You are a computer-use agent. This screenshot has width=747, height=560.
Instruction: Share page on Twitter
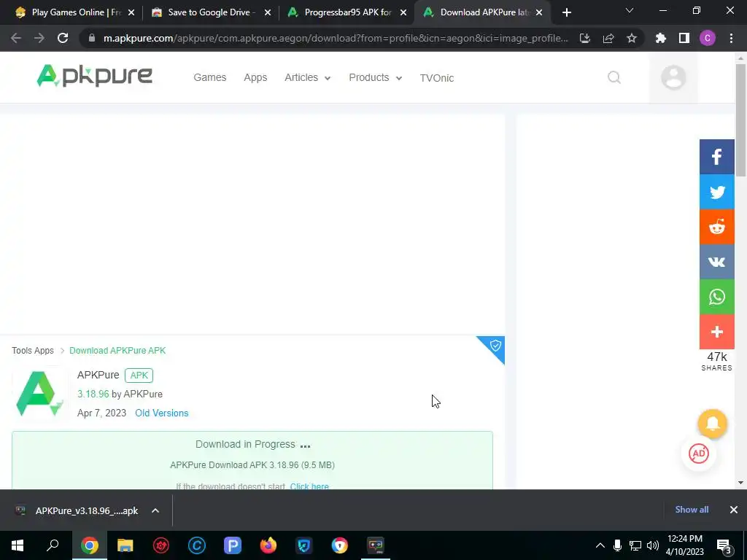[x=716, y=192]
